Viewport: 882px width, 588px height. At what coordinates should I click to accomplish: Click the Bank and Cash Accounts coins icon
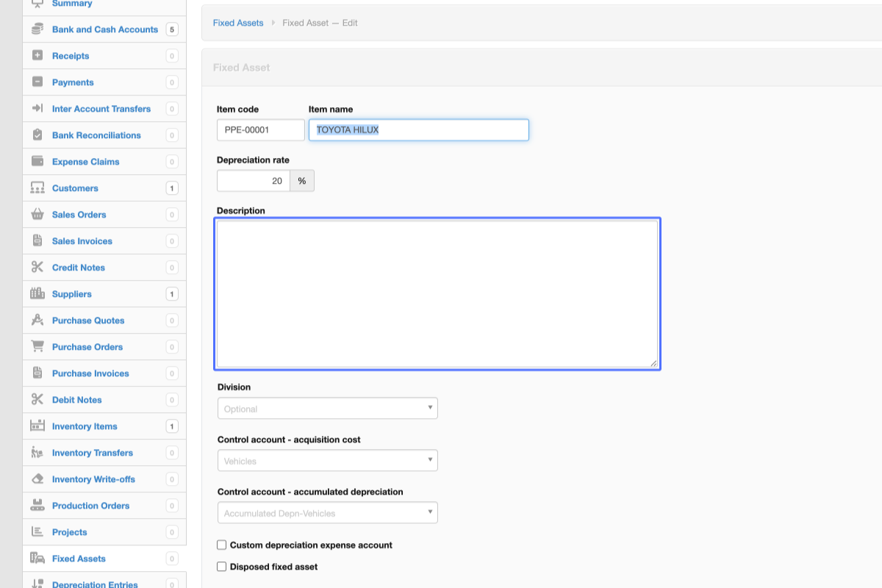point(37,29)
